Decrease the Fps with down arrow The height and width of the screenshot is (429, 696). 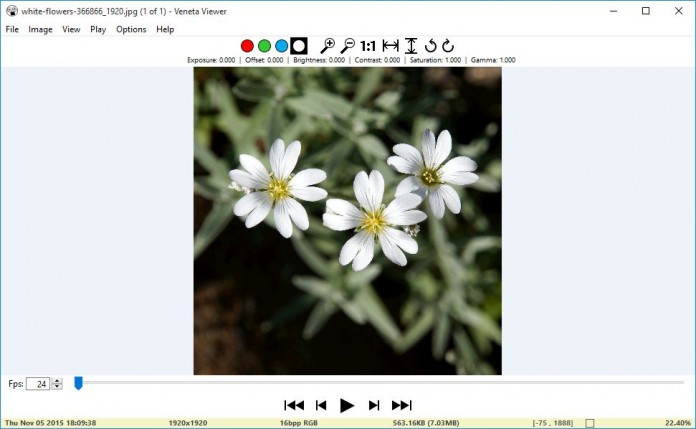coord(57,387)
